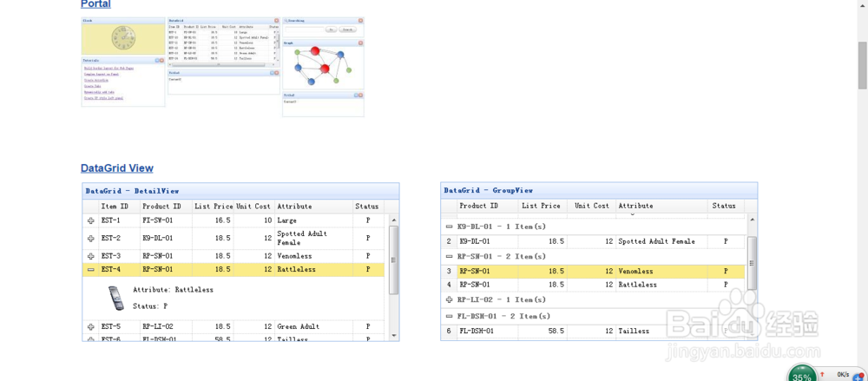
Task: Click the DataGrid - DetailView panel title
Action: [132, 191]
